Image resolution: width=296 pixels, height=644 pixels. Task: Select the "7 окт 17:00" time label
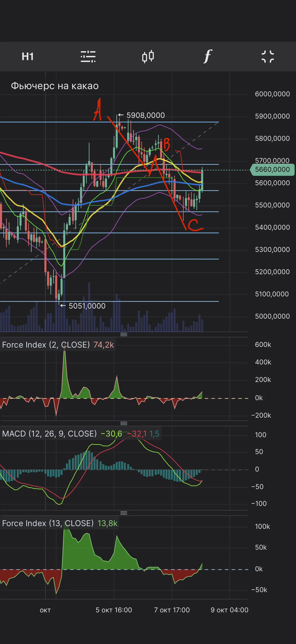172,610
